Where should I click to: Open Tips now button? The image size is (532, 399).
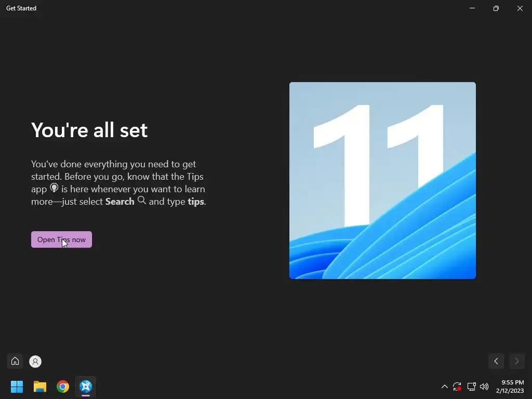(61, 240)
